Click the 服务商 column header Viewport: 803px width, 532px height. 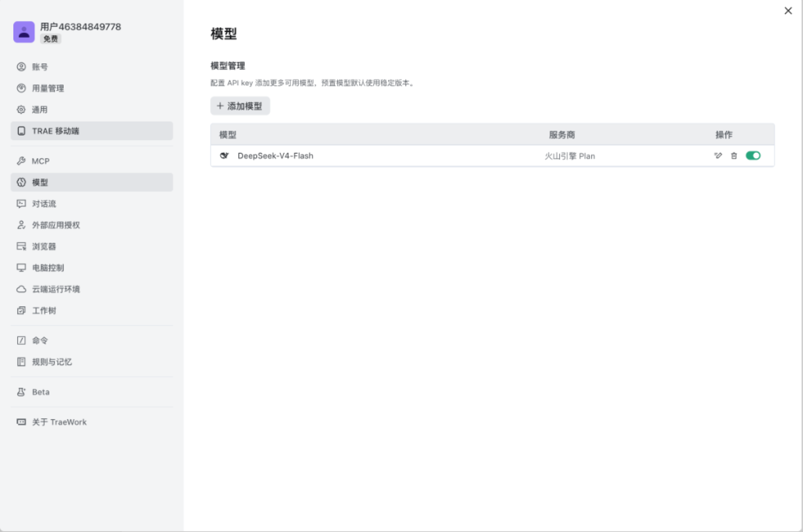click(562, 135)
